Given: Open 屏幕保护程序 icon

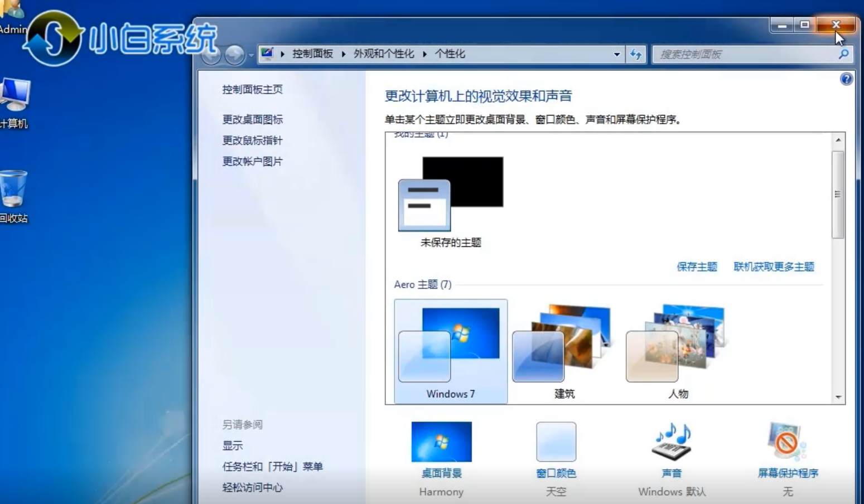Looking at the screenshot, I should (787, 441).
